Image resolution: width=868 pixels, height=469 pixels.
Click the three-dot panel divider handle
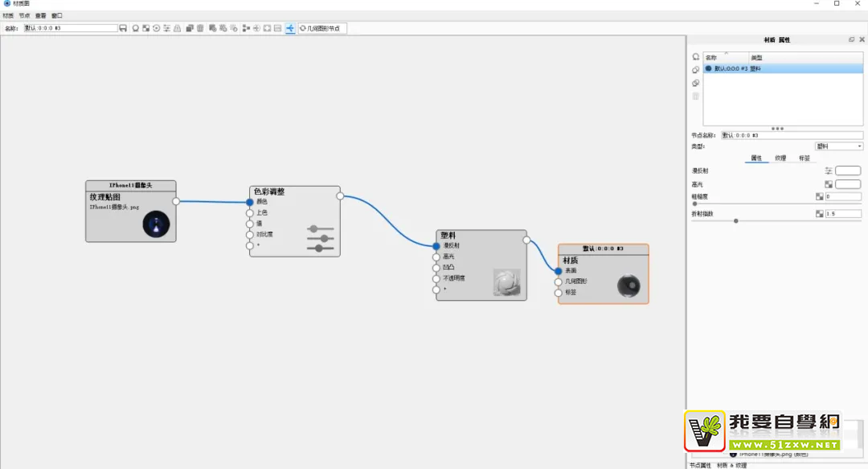pos(776,129)
